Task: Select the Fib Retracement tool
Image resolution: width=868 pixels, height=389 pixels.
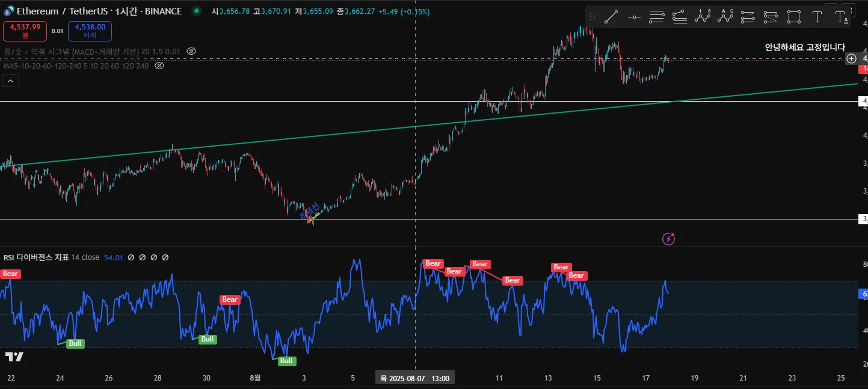Action: tap(656, 17)
